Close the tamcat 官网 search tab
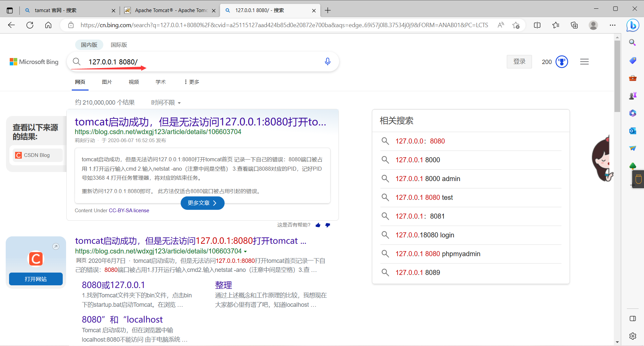This screenshot has height=346, width=644. (x=113, y=10)
